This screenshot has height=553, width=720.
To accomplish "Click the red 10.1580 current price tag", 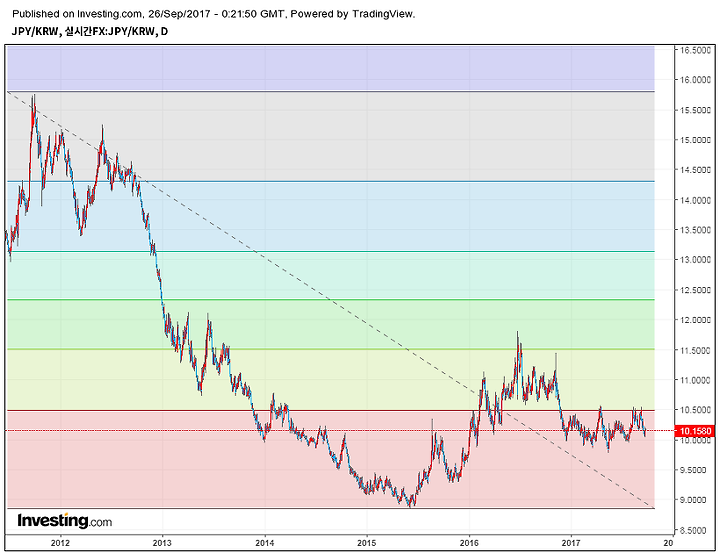I will [x=694, y=431].
